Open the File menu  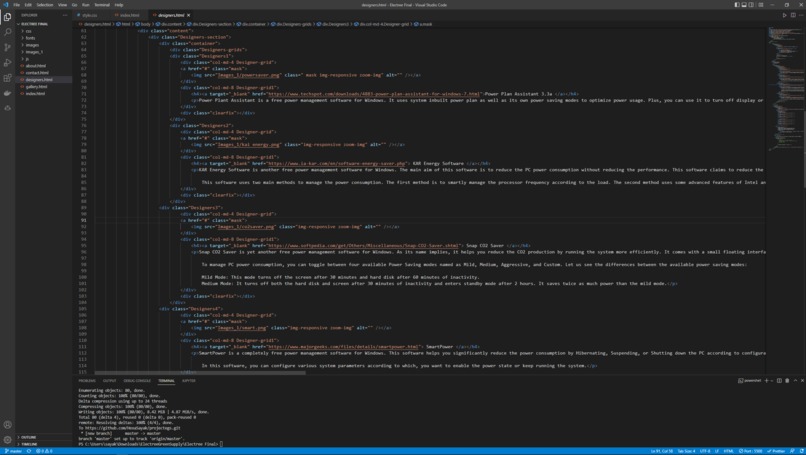pyautogui.click(x=16, y=5)
